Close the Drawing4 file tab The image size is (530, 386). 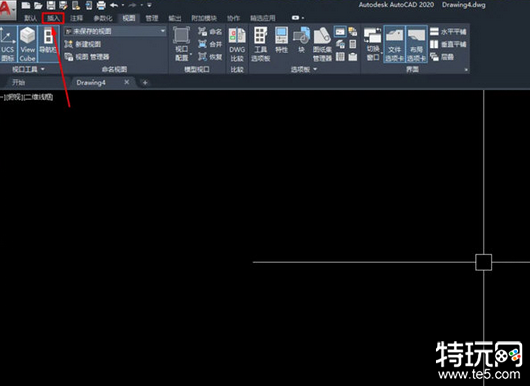(x=126, y=82)
